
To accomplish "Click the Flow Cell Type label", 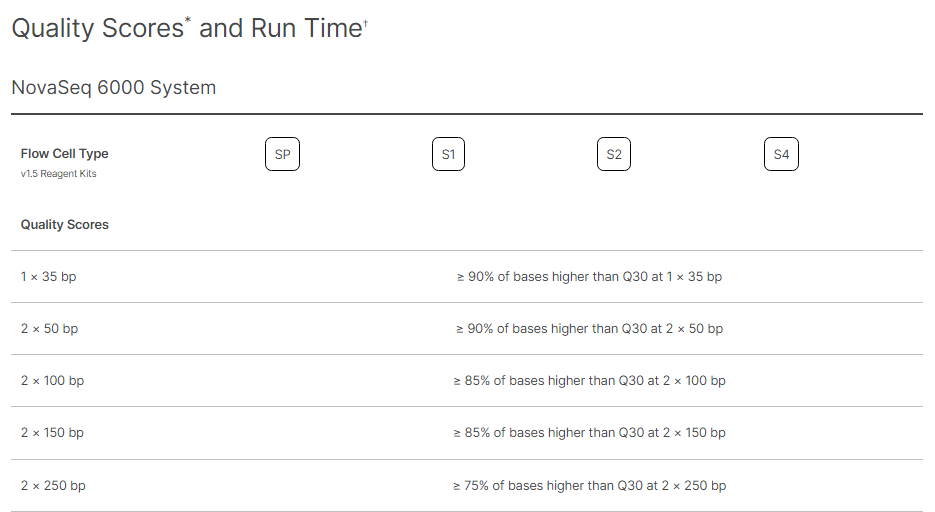I will pos(64,154).
